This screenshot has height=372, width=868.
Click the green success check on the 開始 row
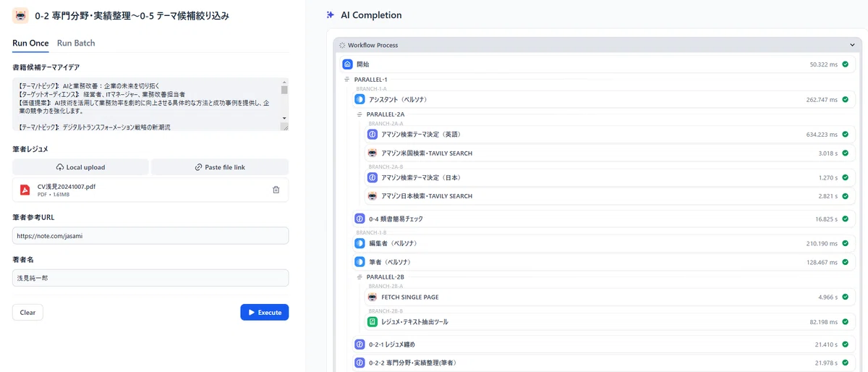click(845, 64)
